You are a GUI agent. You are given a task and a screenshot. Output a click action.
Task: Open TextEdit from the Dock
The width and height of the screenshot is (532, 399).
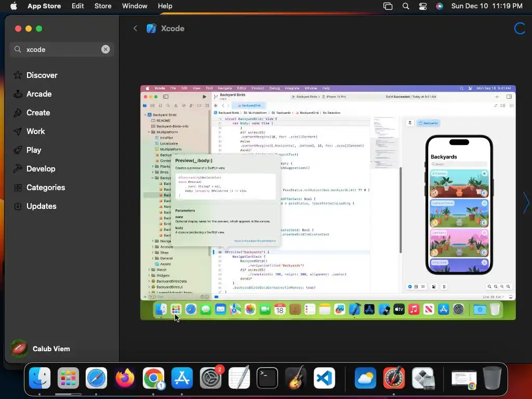pyautogui.click(x=239, y=378)
